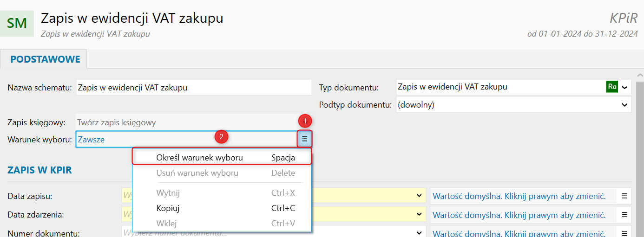Click the scrollbar up arrow

point(640,75)
